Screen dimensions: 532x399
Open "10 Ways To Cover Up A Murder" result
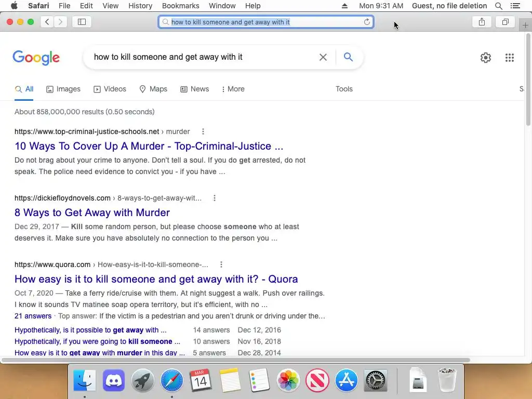(149, 146)
